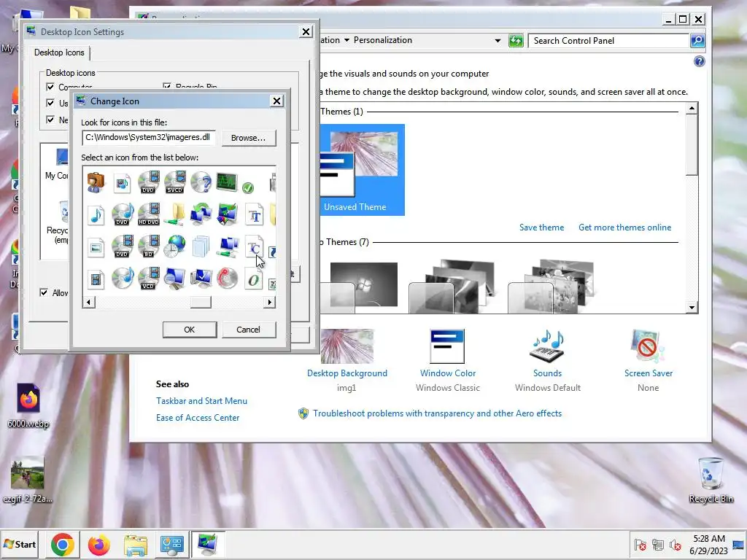Image resolution: width=747 pixels, height=560 pixels.
Task: Select the green performance monitor screen icon
Action: (x=227, y=182)
